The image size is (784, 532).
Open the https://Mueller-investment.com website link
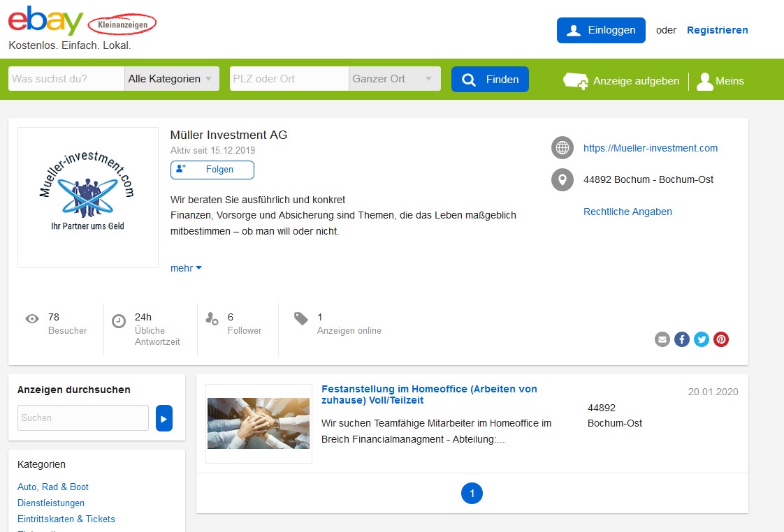[650, 149]
